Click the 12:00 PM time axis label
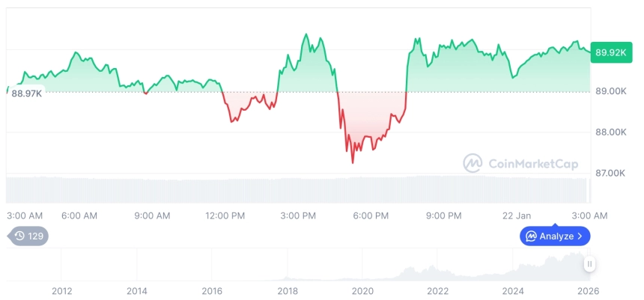Viewport: 644px width, 300px height. pyautogui.click(x=225, y=215)
